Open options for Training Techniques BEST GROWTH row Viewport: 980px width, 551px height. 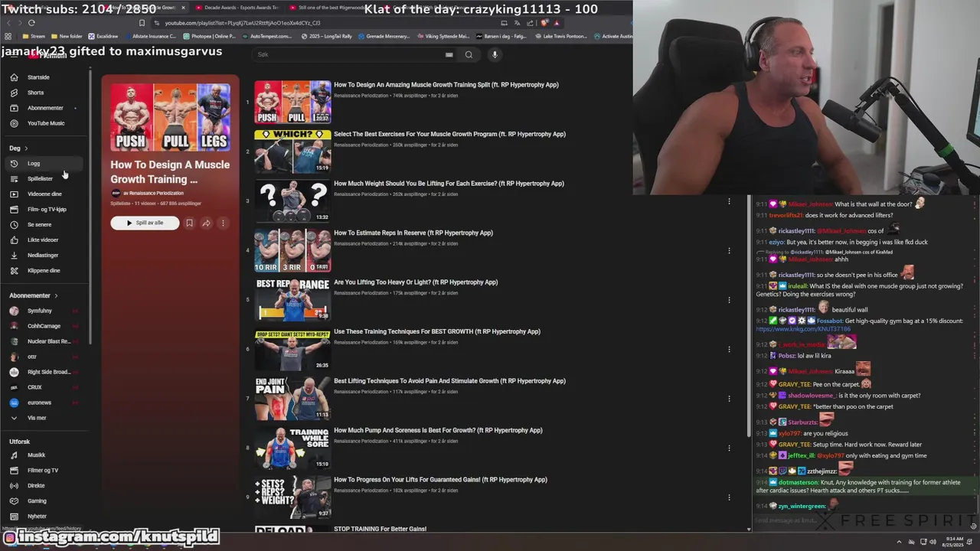pyautogui.click(x=729, y=349)
